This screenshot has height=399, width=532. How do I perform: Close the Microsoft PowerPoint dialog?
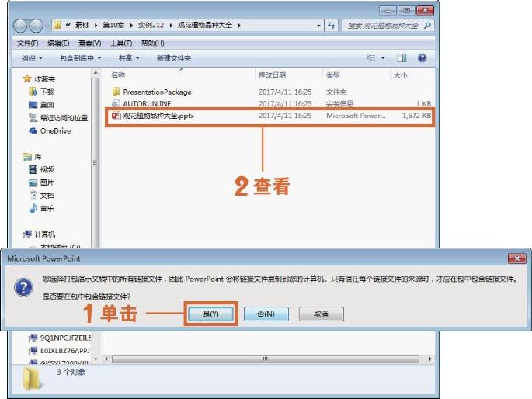coord(517,258)
